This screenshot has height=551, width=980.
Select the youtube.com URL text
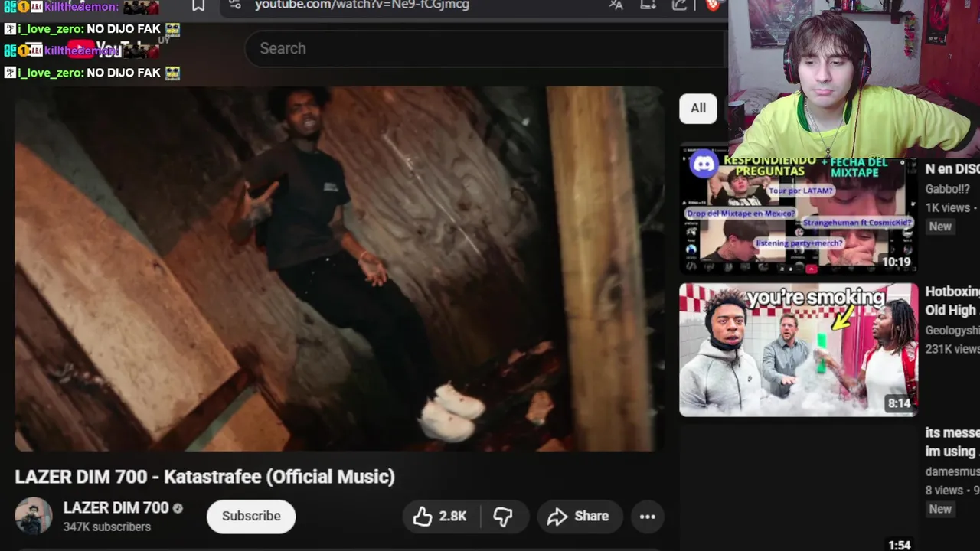(x=361, y=5)
